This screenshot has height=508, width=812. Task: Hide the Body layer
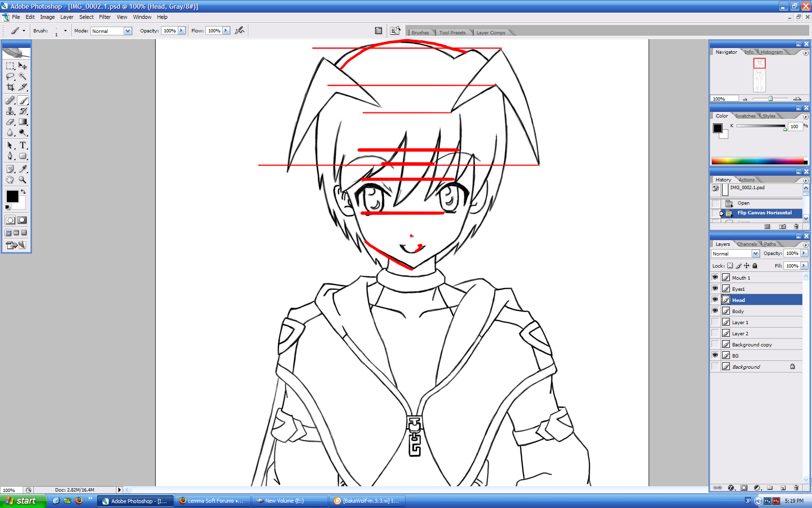[715, 311]
